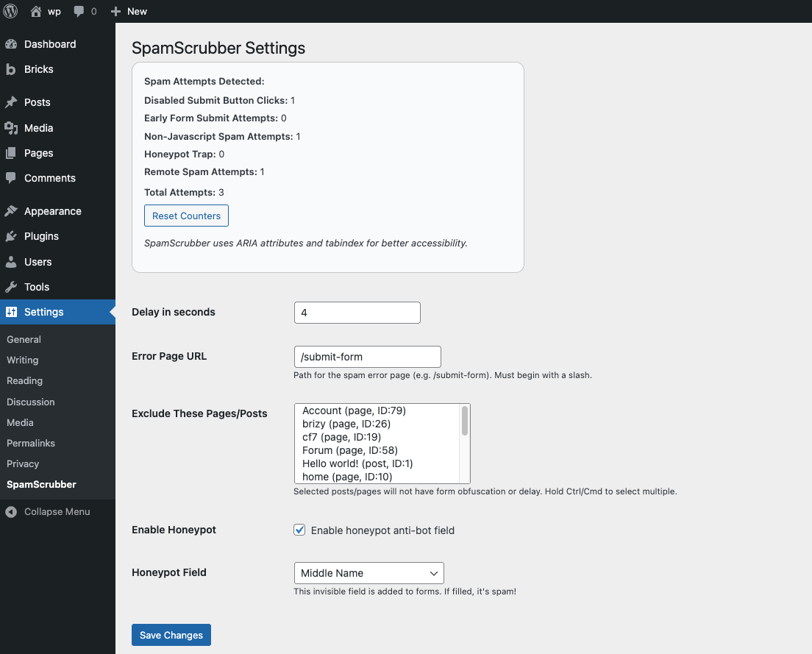812x654 pixels.
Task: Disable the honeypot anti-bot field checkbox
Action: 299,530
